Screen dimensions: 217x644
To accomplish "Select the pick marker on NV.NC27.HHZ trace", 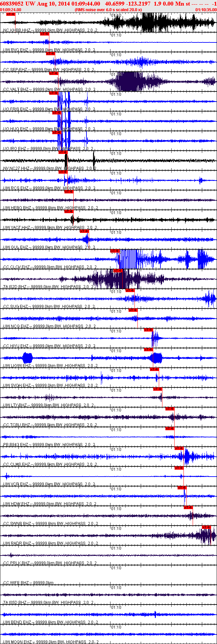I will (63, 152).
